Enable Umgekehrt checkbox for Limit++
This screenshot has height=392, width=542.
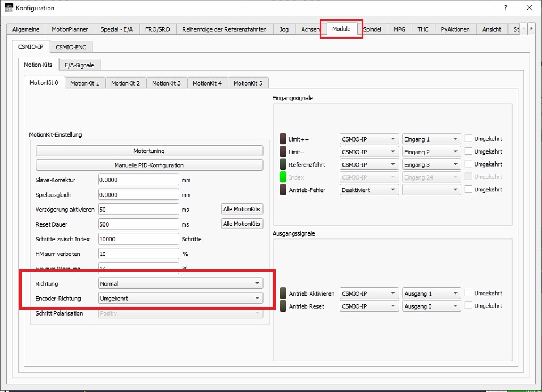(469, 138)
